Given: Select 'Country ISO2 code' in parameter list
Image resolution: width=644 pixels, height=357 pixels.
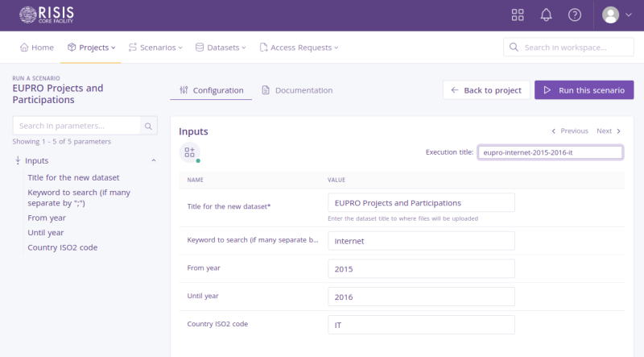Looking at the screenshot, I should click(63, 247).
